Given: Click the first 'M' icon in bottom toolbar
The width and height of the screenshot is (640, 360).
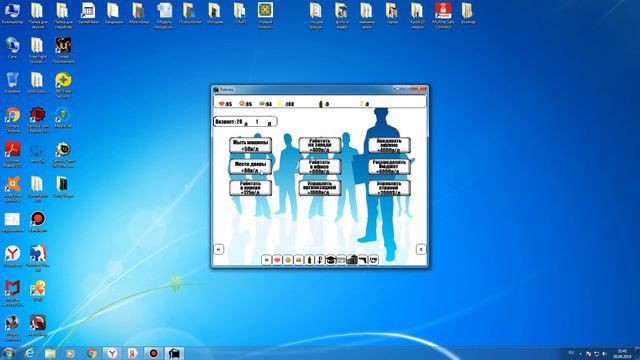Looking at the screenshot, I should pos(267,260).
